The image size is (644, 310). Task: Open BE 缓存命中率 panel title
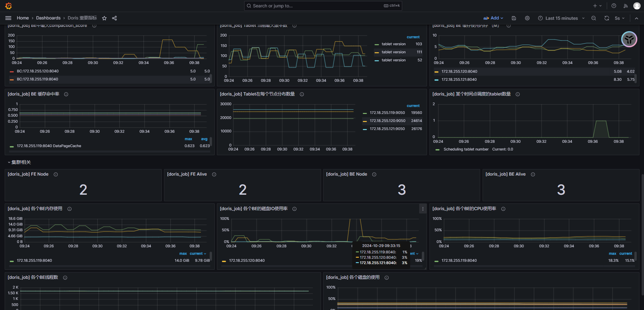(x=34, y=94)
